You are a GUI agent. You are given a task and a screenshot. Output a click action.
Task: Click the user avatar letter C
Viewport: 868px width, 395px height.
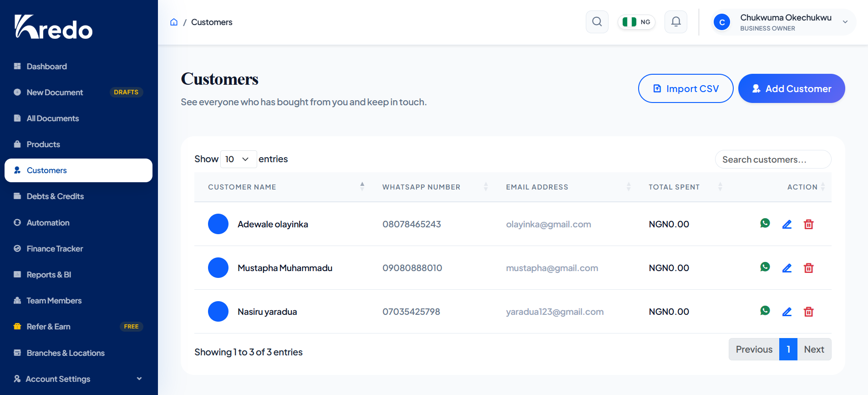point(722,22)
